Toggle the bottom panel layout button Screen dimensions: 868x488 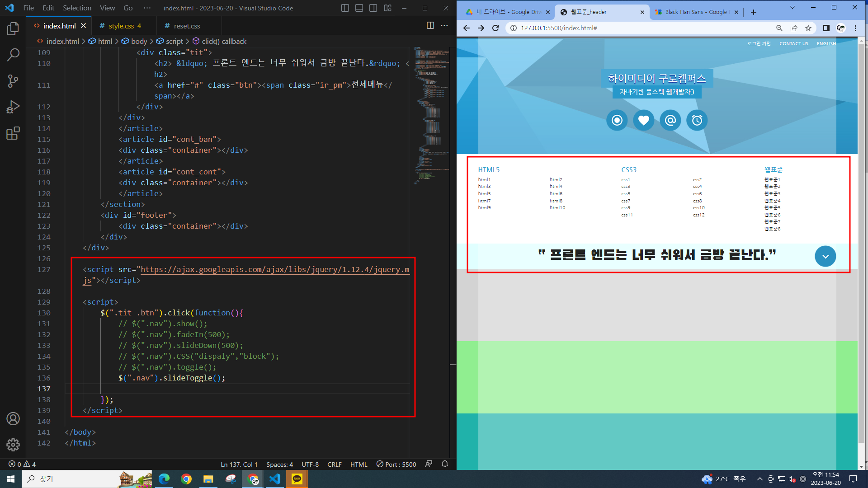pos(359,8)
